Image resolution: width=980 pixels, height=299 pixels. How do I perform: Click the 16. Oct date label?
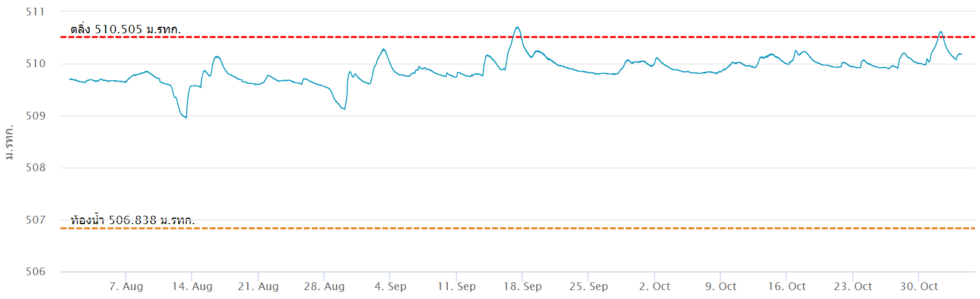(x=787, y=287)
